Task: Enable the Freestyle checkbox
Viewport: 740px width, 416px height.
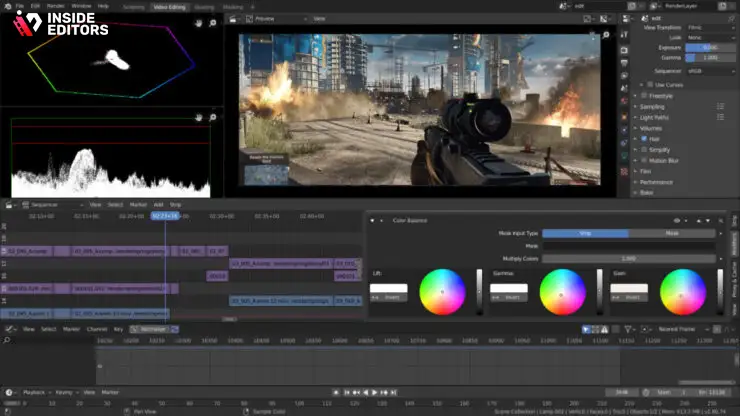Action: point(644,96)
